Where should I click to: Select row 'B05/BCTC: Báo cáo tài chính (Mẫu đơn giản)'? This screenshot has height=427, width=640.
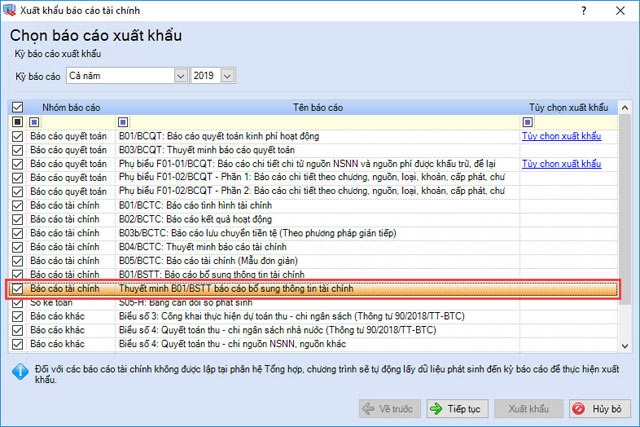coord(313,261)
